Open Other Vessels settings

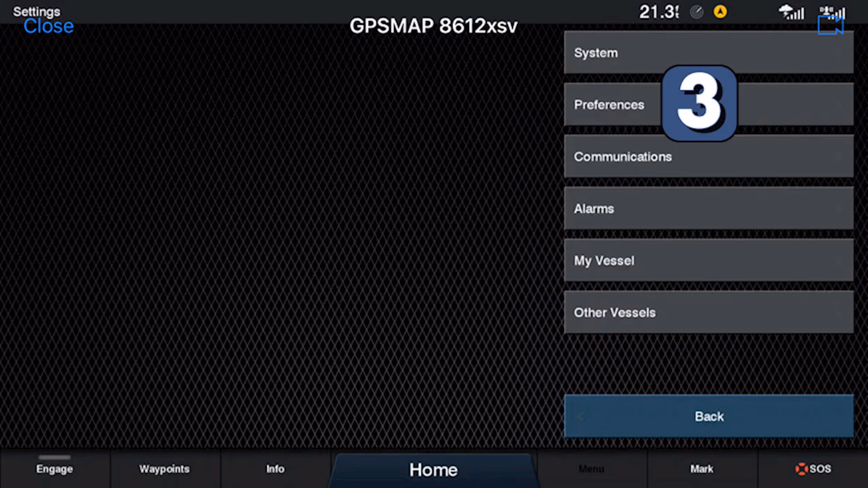709,312
